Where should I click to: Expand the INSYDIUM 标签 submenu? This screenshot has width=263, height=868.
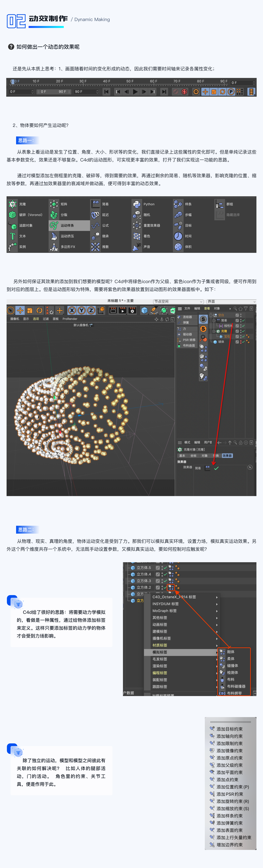pyautogui.click(x=182, y=604)
